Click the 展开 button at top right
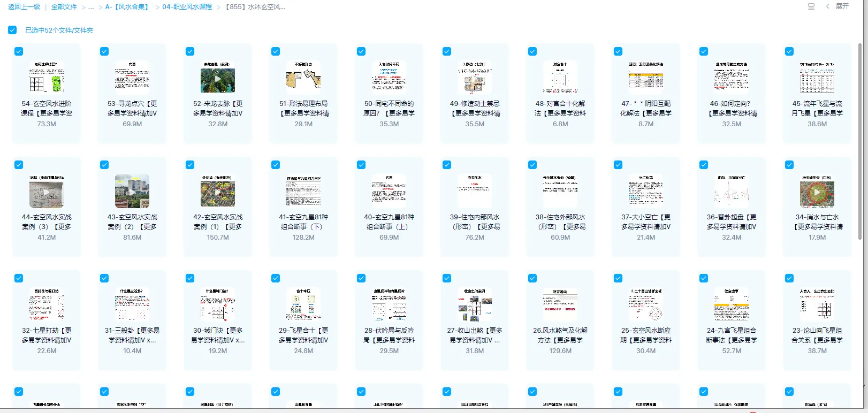This screenshot has width=868, height=413. click(842, 6)
